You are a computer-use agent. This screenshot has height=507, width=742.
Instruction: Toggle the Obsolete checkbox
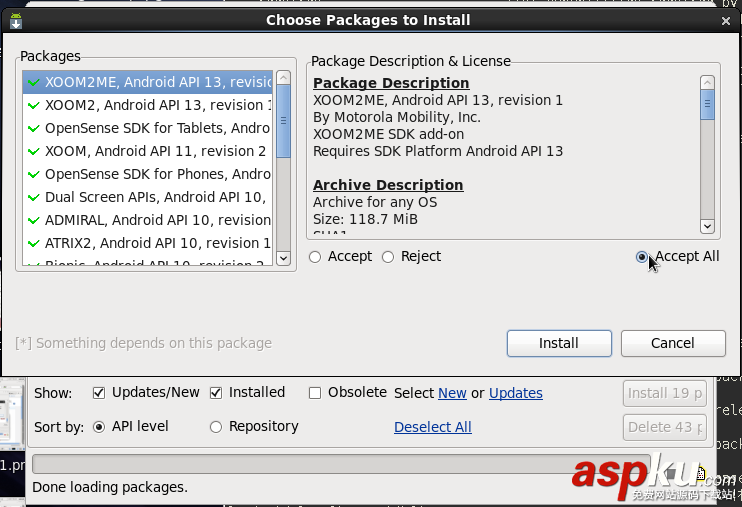tap(315, 393)
